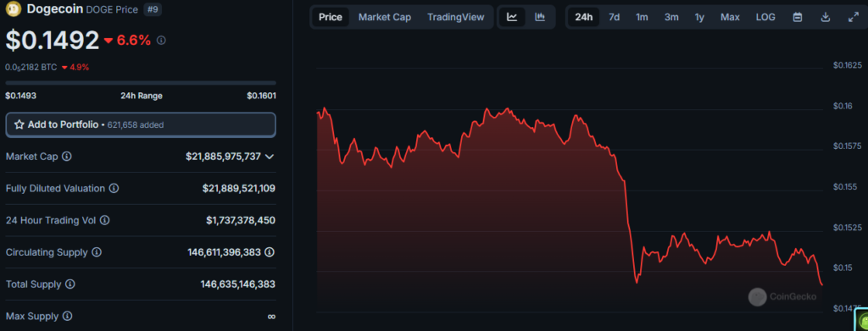Select the Max time range

point(730,17)
